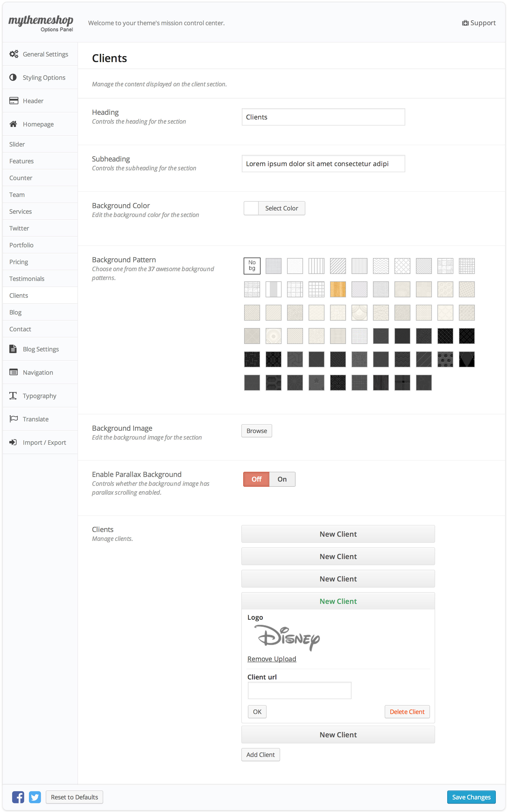Open the Facebook icon in footer

18,797
